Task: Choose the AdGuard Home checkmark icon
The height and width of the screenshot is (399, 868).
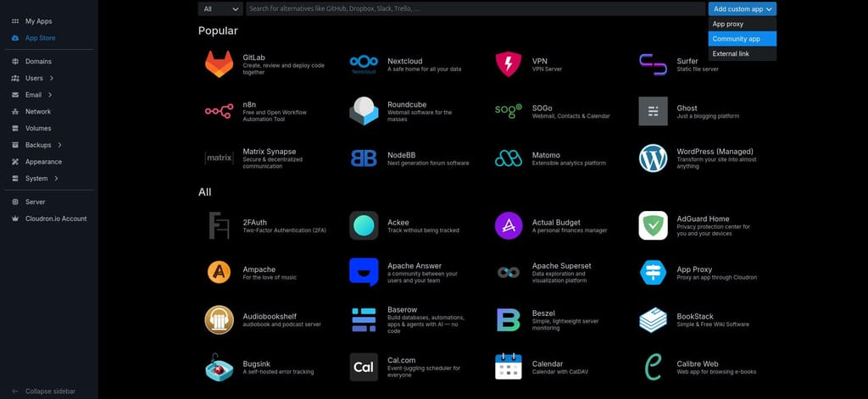Action: tap(654, 225)
